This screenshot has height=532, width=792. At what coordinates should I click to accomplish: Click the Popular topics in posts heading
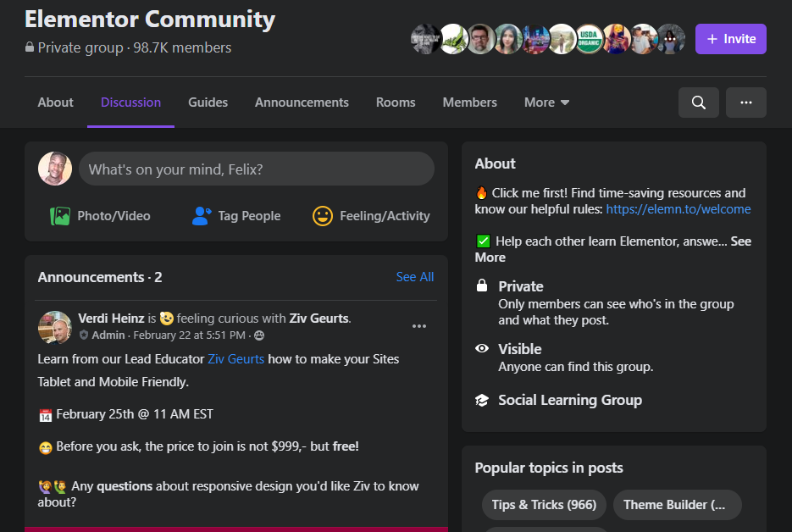549,468
